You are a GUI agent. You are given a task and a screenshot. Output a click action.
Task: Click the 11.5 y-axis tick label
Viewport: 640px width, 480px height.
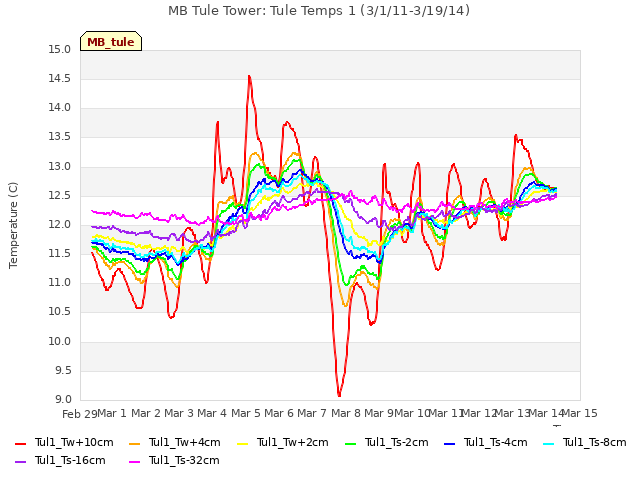click(x=60, y=253)
